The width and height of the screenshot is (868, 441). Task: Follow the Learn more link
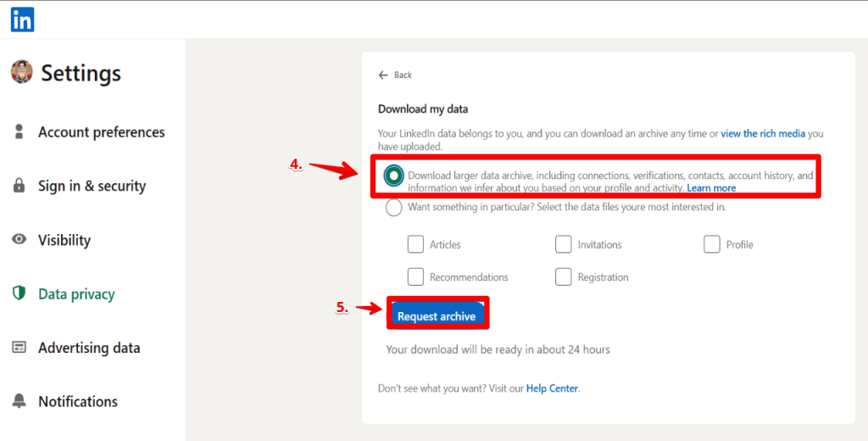pyautogui.click(x=711, y=187)
